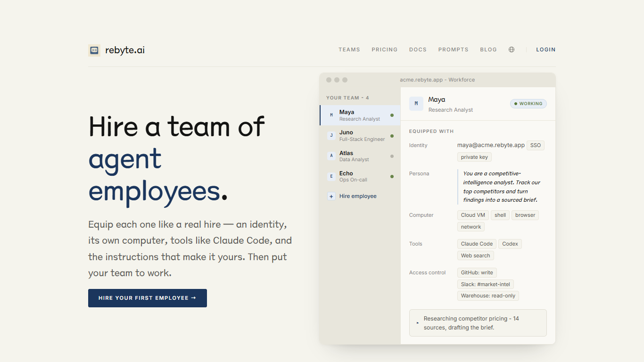644x362 pixels.
Task: Click Hire Your First Employee button
Action: coord(148,298)
